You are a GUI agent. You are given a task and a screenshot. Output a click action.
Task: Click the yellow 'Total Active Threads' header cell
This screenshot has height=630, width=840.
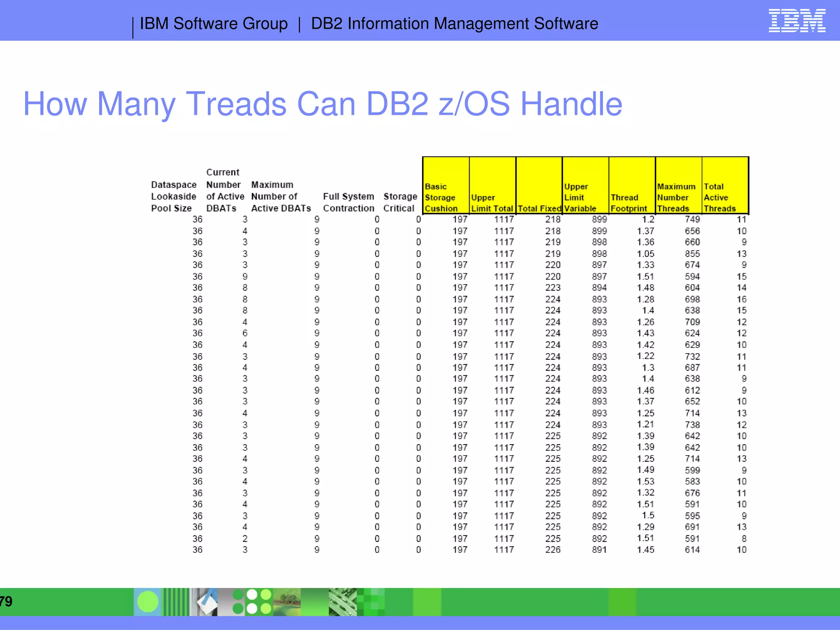725,185
